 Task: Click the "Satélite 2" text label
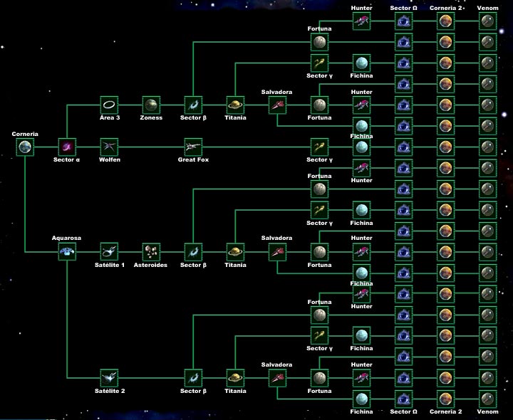[110, 391]
